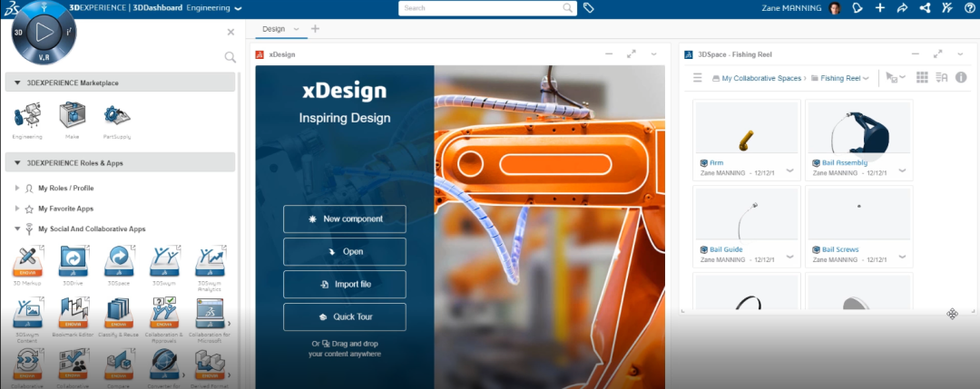
Task: Open the 3DSwym Analytics app
Action: pos(210,261)
